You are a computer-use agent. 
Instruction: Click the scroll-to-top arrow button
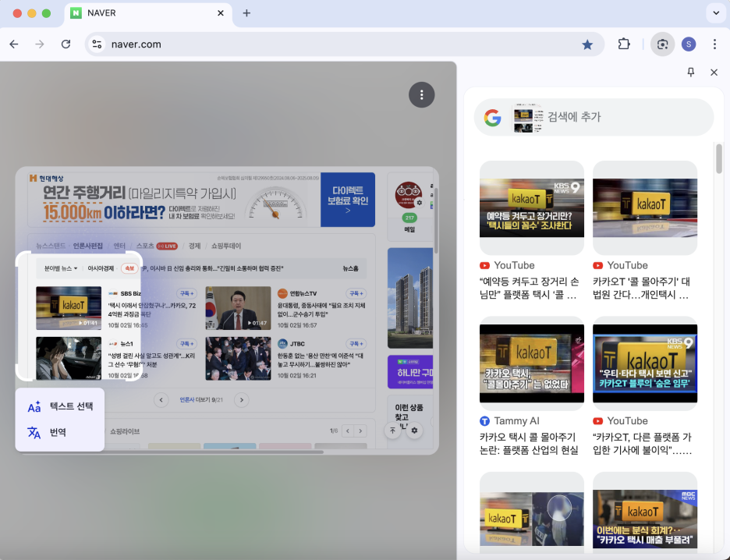(392, 431)
